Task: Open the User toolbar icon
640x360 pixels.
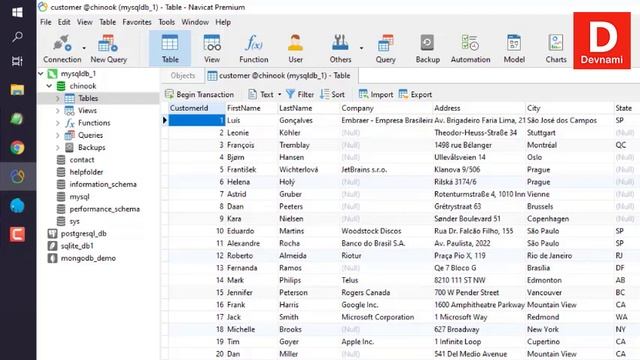Action: coord(295,49)
